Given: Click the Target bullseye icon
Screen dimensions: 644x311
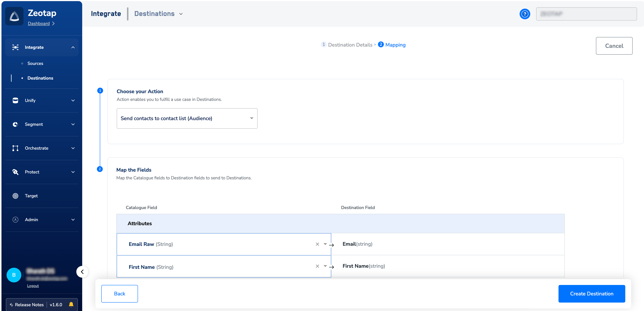Looking at the screenshot, I should pos(15,196).
